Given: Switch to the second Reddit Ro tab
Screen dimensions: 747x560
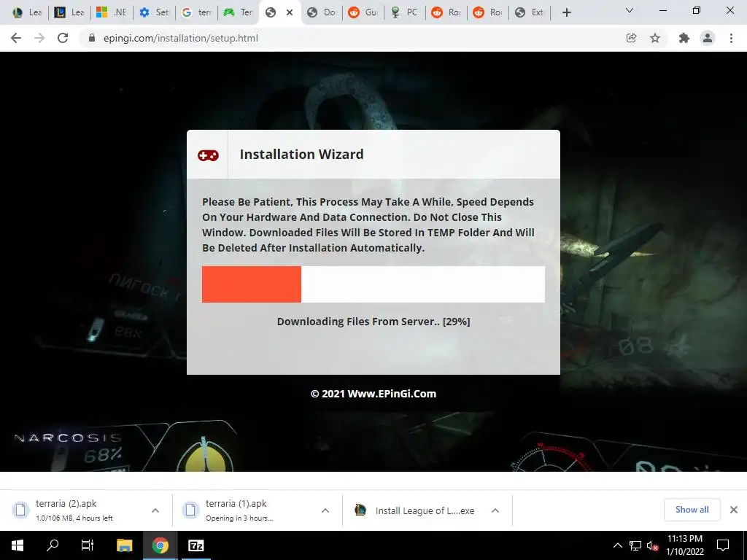Looking at the screenshot, I should coord(488,12).
